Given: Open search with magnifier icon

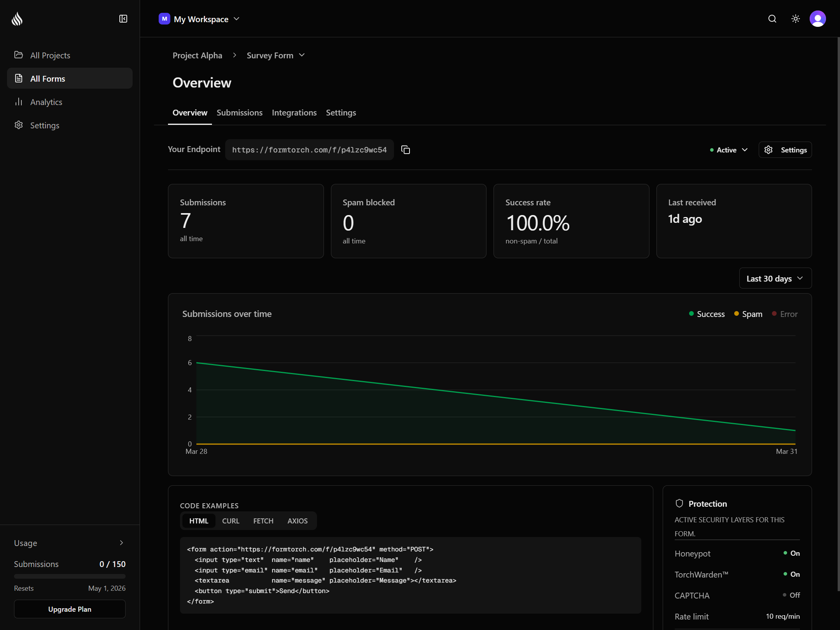Looking at the screenshot, I should click(772, 19).
